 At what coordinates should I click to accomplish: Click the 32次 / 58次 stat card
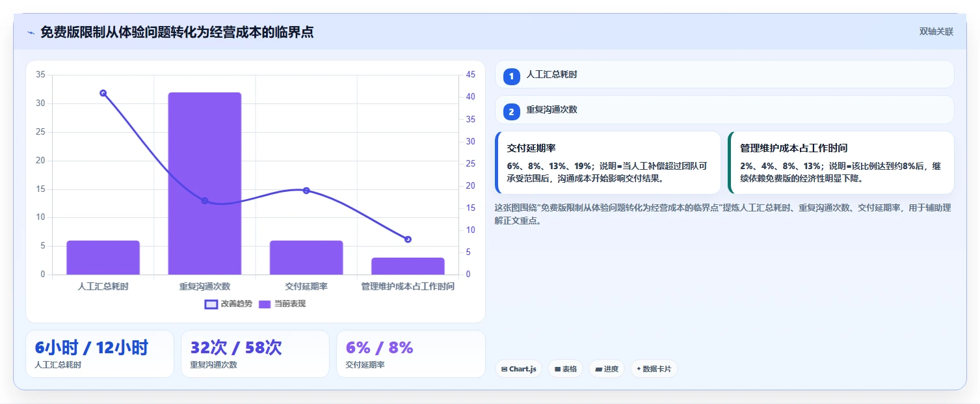click(255, 354)
